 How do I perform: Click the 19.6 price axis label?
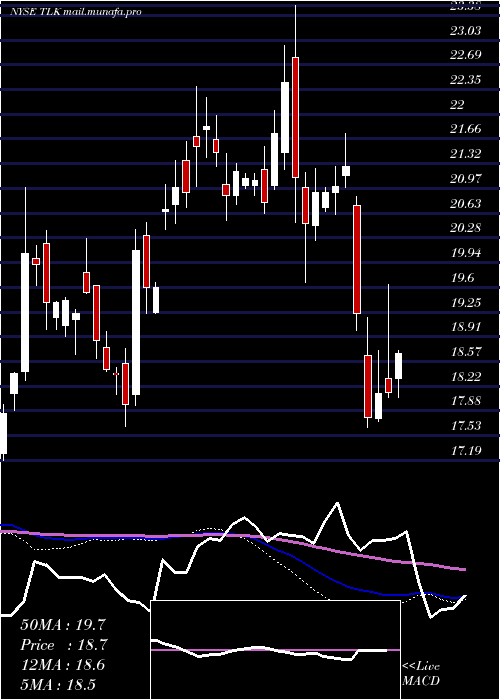point(462,278)
